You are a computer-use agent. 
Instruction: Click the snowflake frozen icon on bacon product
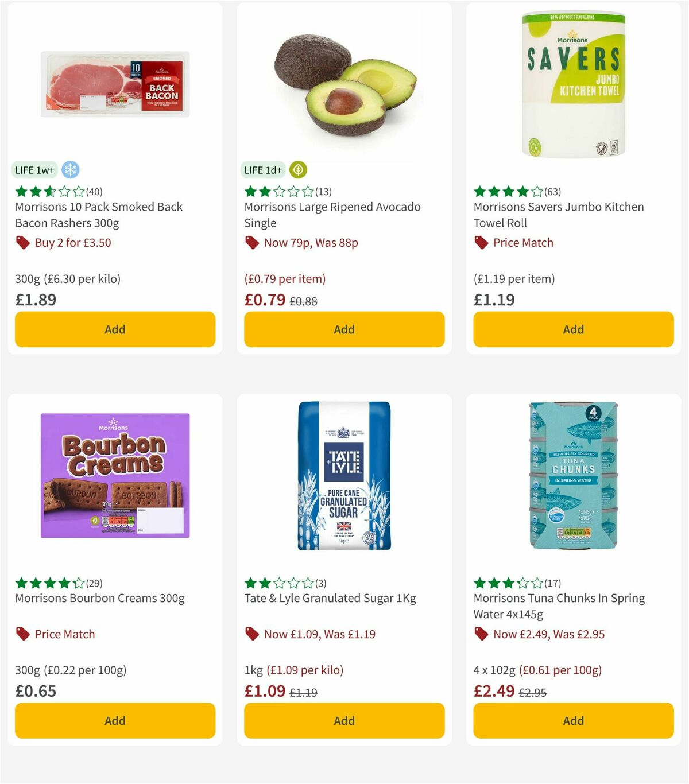click(x=71, y=169)
